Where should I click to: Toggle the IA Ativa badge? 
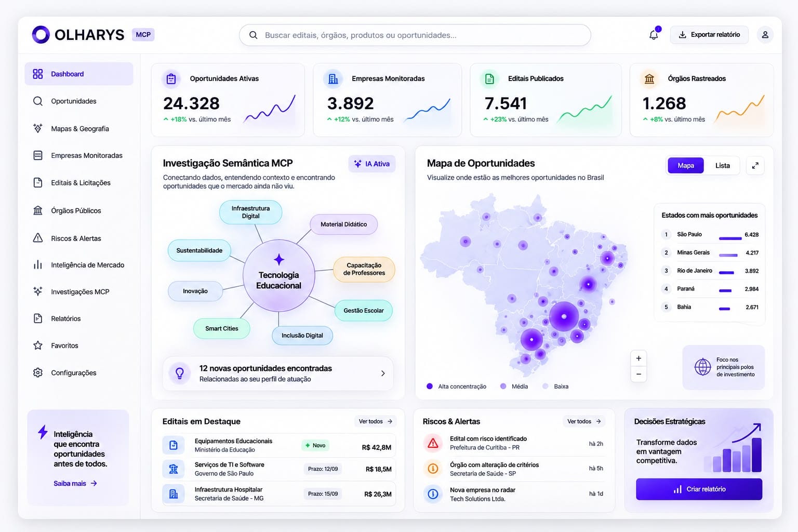click(x=372, y=164)
